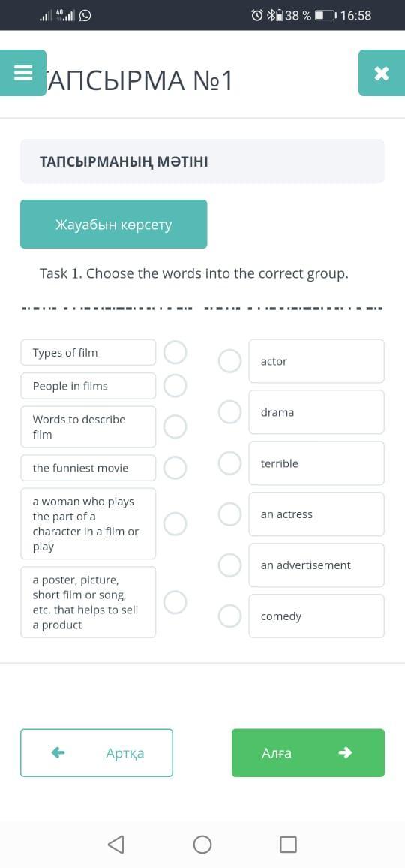Tap the Android recent apps square
Viewport: 405px width, 868px height.
pyautogui.click(x=288, y=844)
